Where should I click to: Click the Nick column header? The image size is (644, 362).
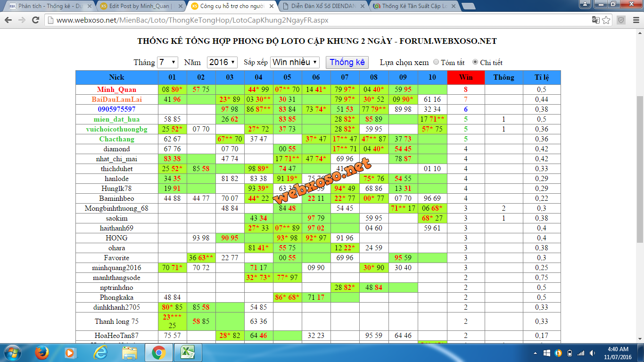coord(116,77)
